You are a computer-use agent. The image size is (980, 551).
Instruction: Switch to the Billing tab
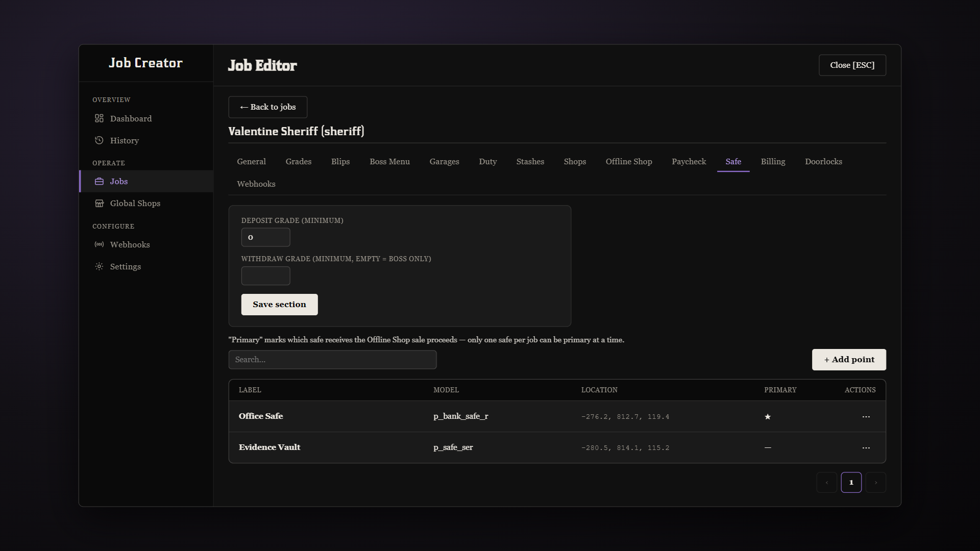pyautogui.click(x=773, y=162)
